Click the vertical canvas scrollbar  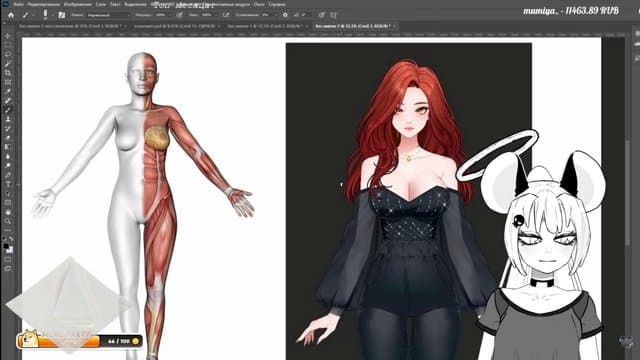coord(629,192)
